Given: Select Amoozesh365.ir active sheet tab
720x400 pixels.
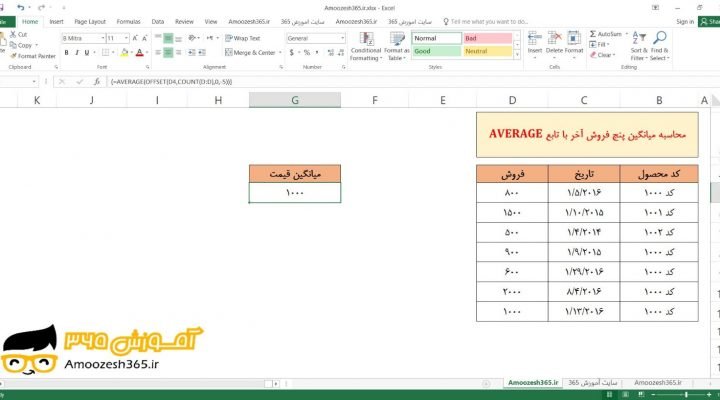Looking at the screenshot, I should (533, 383).
